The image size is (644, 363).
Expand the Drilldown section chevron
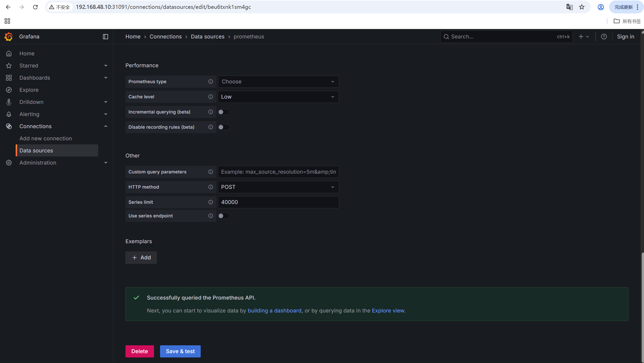106,102
